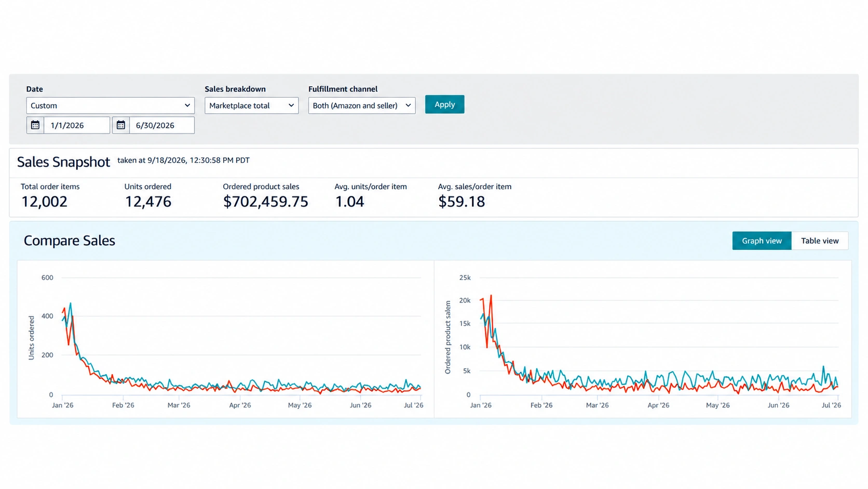Click the 25k tick on sales chart
The image size is (868, 489).
coord(465,277)
